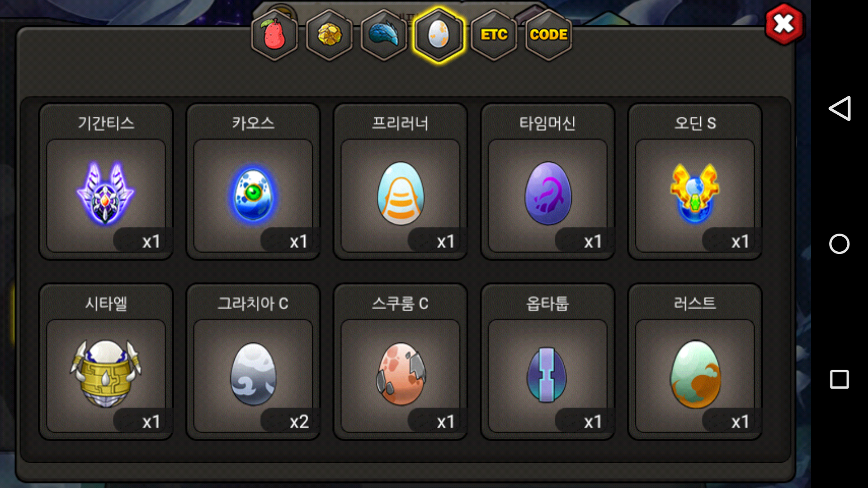The height and width of the screenshot is (488, 868).
Task: Open the ETC tab
Action: [x=494, y=35]
